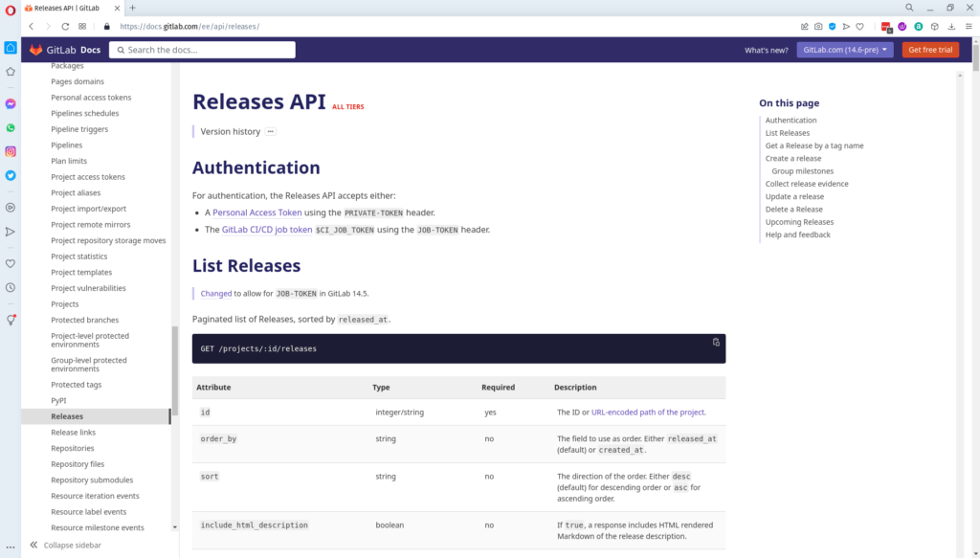Open URL-encoded path of the project link

(x=648, y=413)
